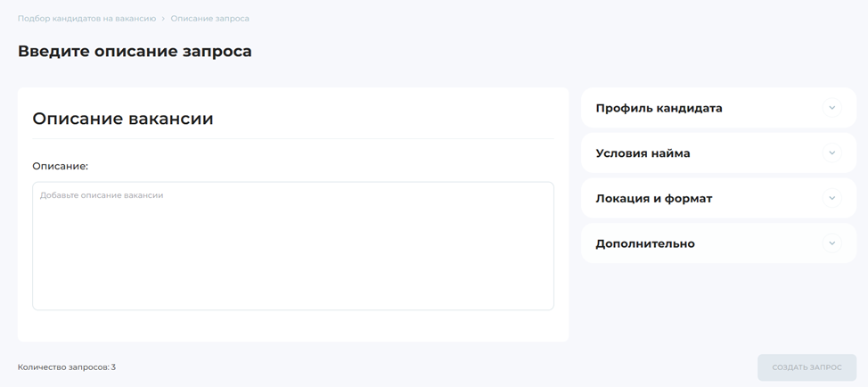Click the placeholder text Добавьте описание вакансии
This screenshot has width=868, height=387.
(x=102, y=195)
